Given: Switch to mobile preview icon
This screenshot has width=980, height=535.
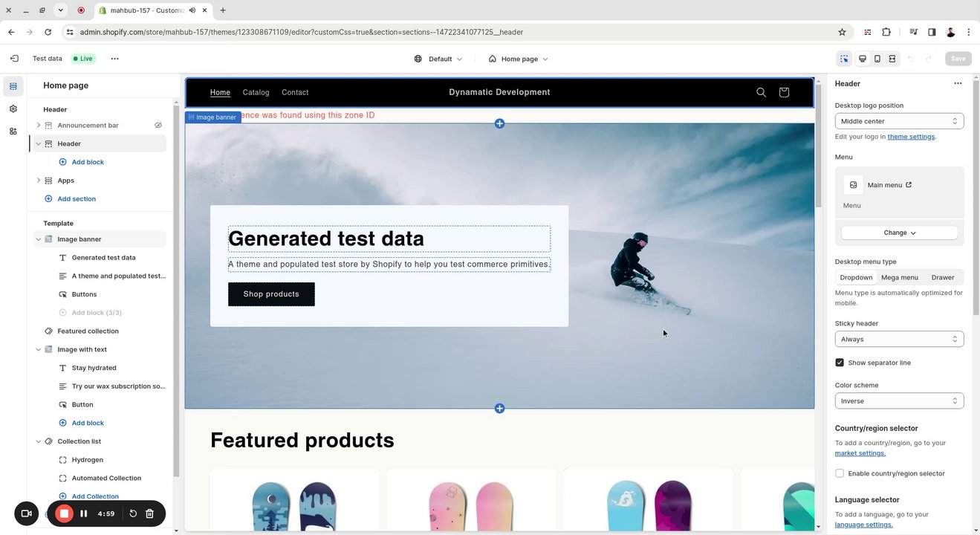Looking at the screenshot, I should 877,59.
